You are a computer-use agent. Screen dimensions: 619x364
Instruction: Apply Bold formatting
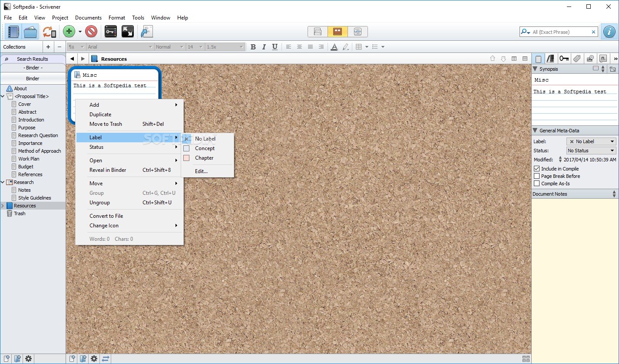coord(253,47)
